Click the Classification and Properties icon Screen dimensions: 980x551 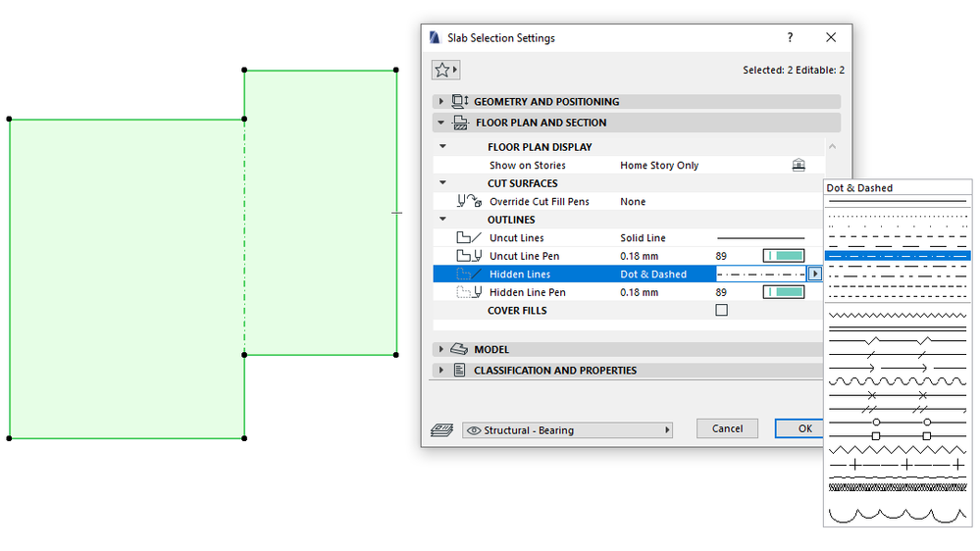point(459,370)
